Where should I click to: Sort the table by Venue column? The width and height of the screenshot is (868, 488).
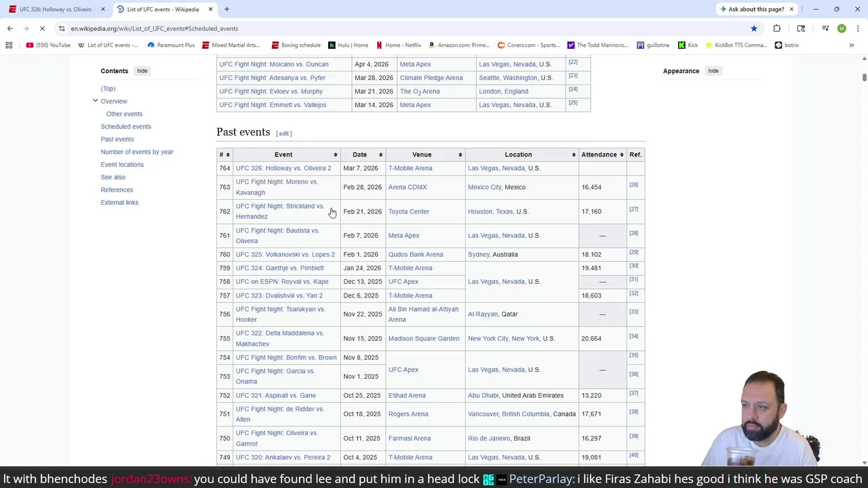pos(460,155)
